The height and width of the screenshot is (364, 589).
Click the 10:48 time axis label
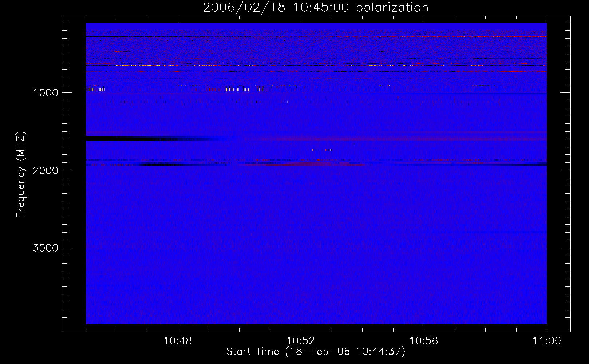(x=178, y=341)
